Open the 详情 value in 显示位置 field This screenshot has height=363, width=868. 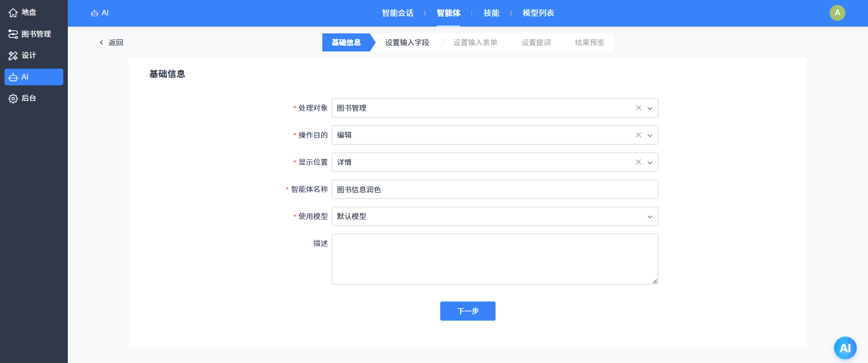344,162
